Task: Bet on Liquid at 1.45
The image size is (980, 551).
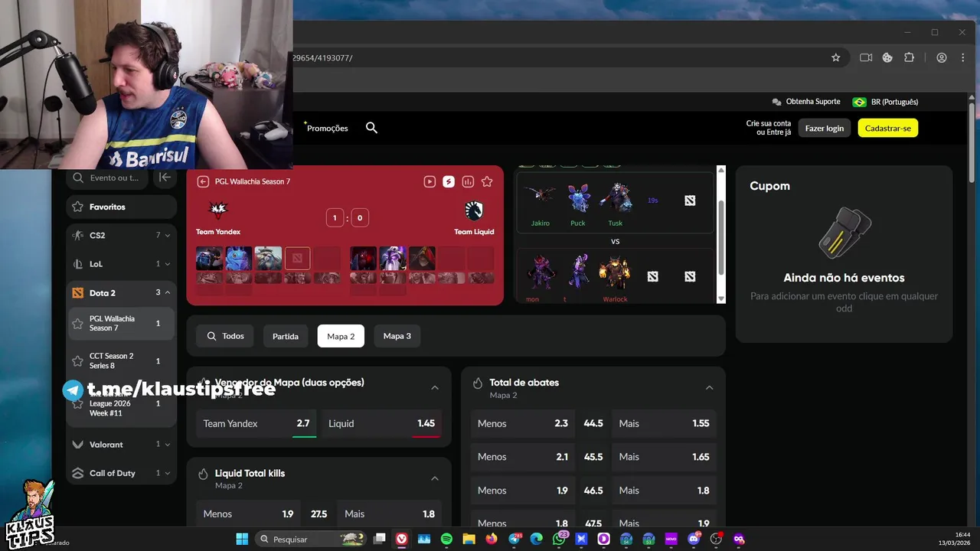Action: (381, 423)
